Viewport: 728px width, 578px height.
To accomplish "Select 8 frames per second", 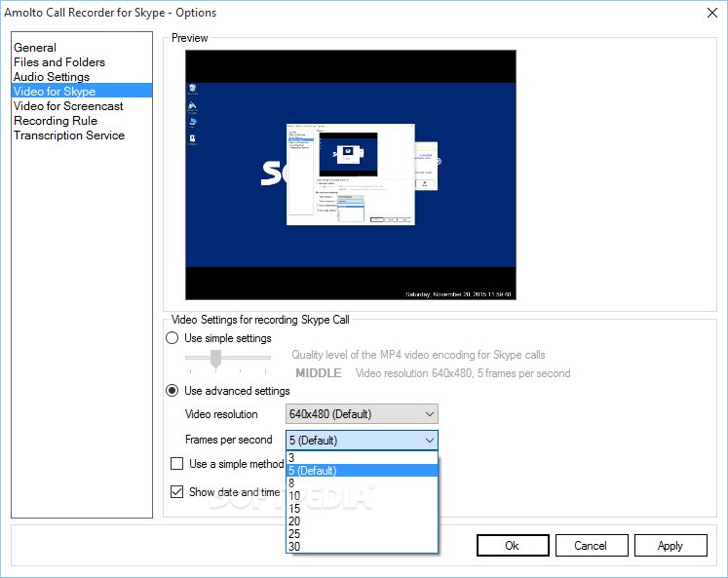I will 362,482.
